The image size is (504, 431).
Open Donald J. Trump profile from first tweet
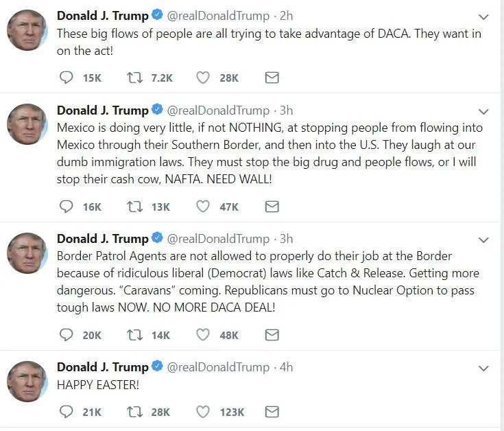[102, 16]
